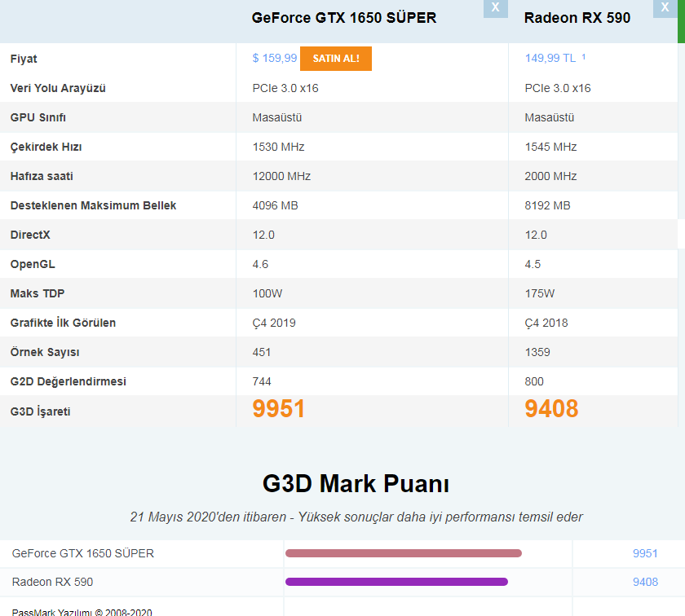
Task: Click the green scrollbar on right edge
Action: point(681,21)
